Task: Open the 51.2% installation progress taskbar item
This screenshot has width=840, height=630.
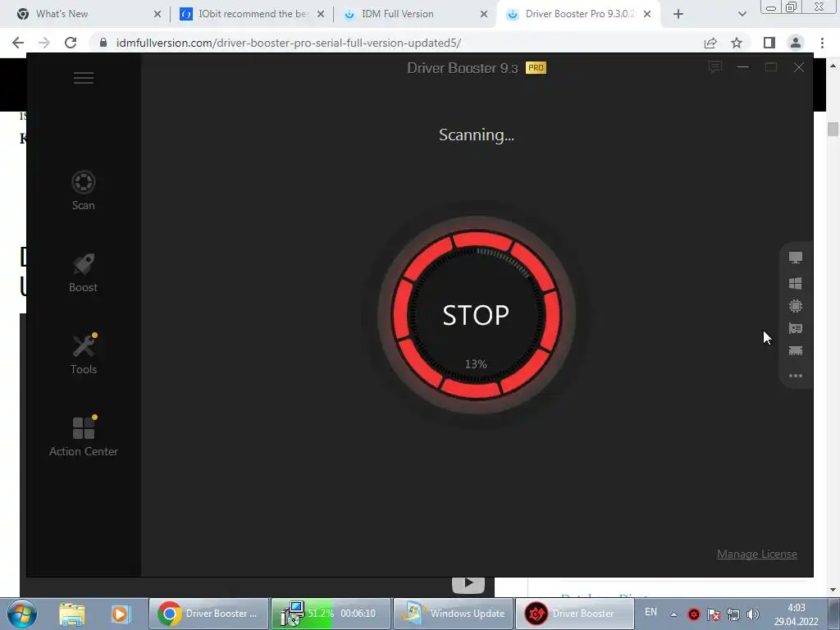Action: tap(331, 614)
